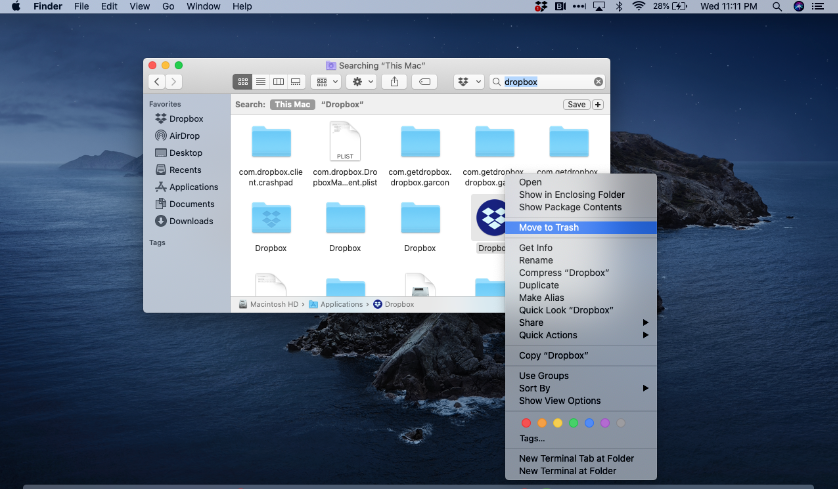The width and height of the screenshot is (838, 489).
Task: Choose Move to Trash
Action: click(580, 227)
